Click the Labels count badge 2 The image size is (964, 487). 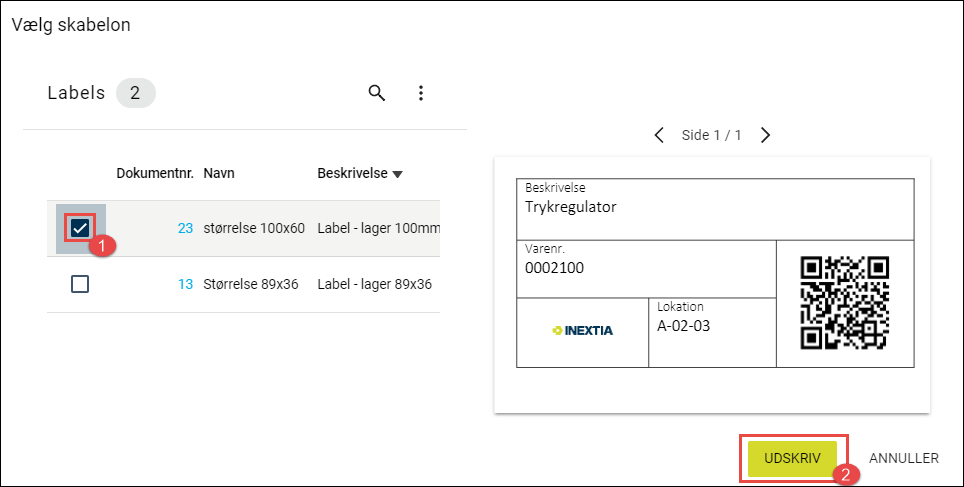tap(135, 93)
